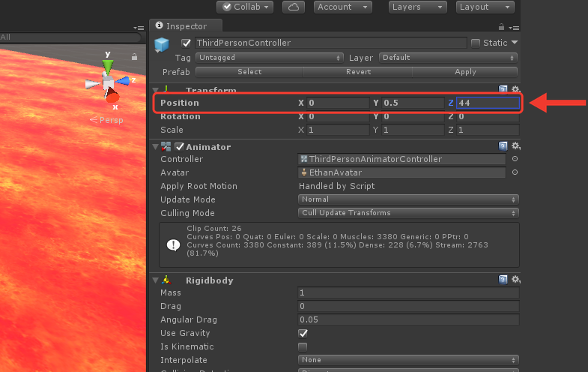Open the Inspector panel options menu

[x=514, y=28]
